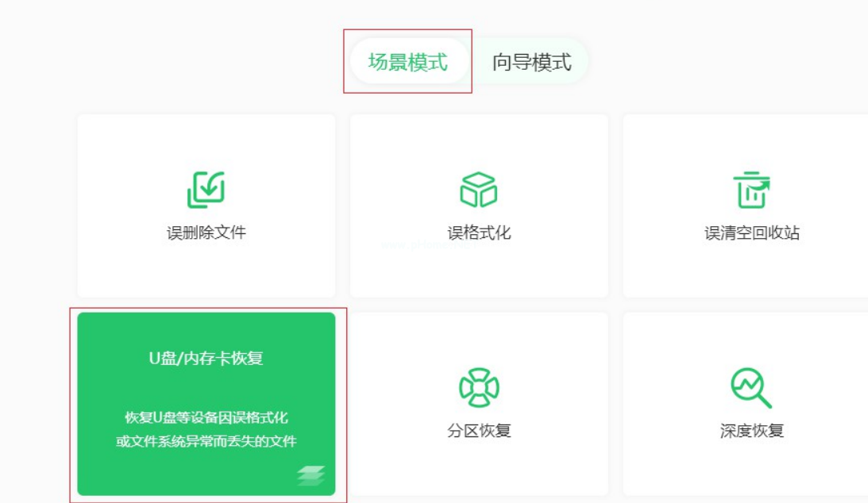Screen dimensions: 868x503
Task: Click the 深度恢复 magnifier chart icon
Action: (x=751, y=387)
